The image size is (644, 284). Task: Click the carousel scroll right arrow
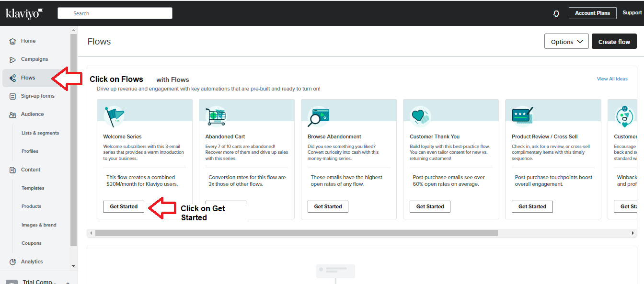point(633,233)
